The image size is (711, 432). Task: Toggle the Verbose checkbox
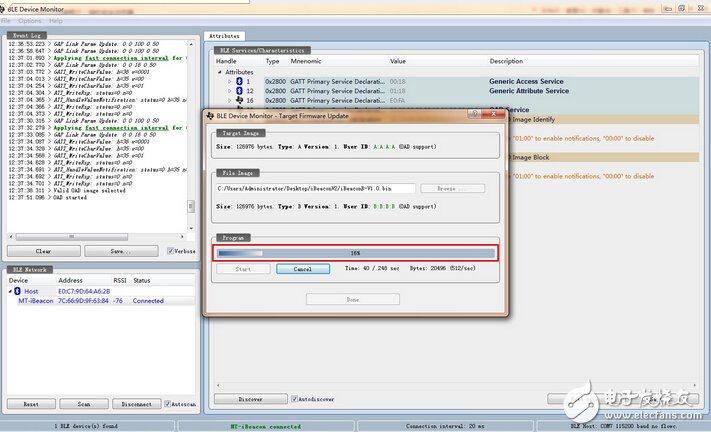(170, 251)
